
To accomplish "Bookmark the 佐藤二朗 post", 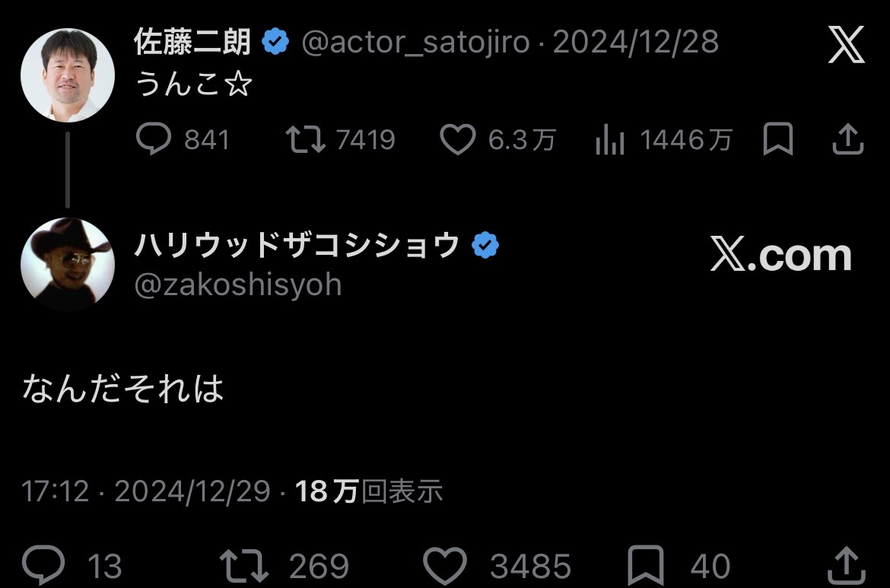I will pos(777,139).
